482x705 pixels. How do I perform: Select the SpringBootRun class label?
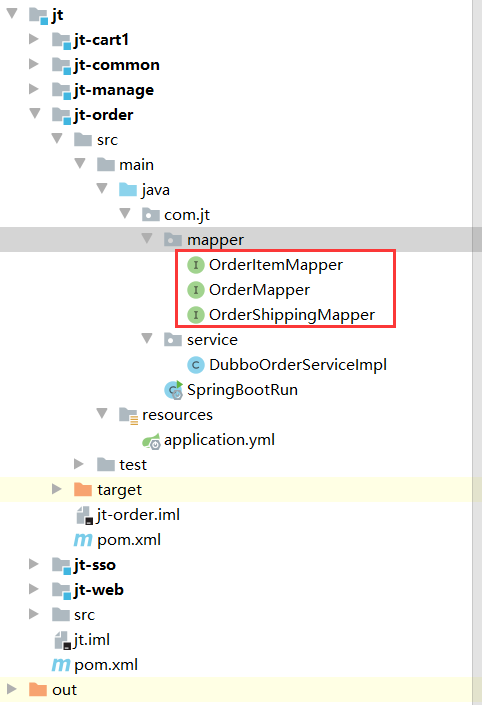pos(242,390)
